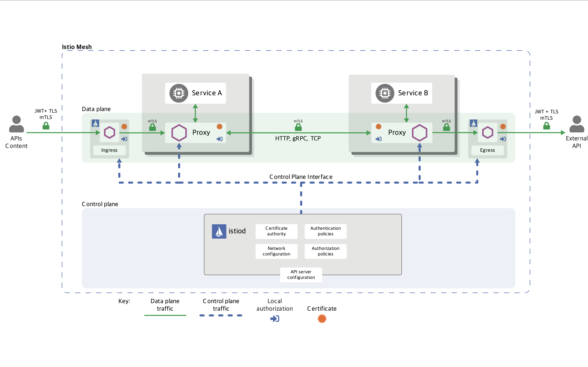Click the APIs Content user icon
This screenshot has height=367, width=588.
pyautogui.click(x=16, y=124)
